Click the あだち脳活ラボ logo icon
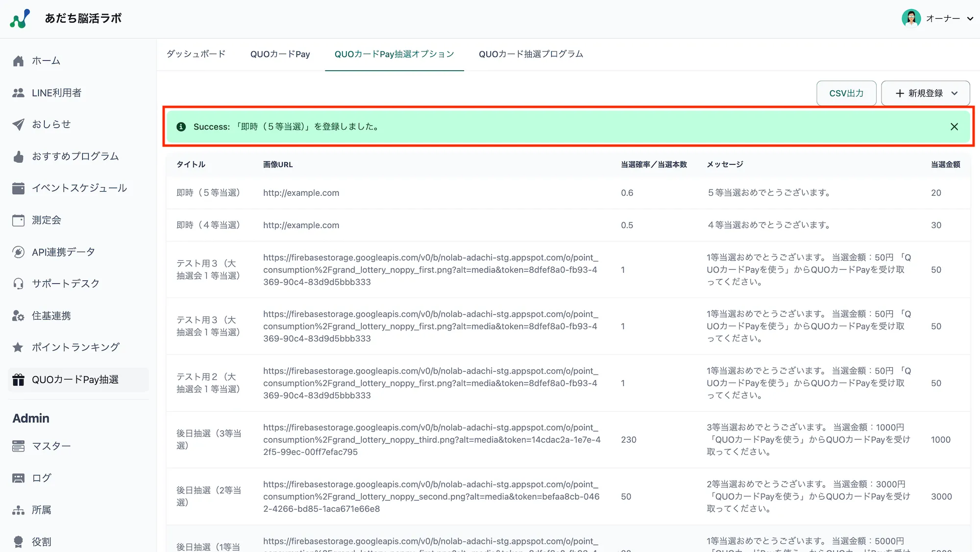The image size is (980, 552). [20, 19]
